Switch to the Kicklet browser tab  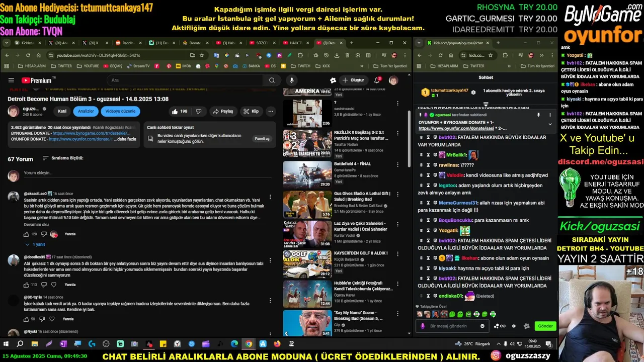(28, 43)
